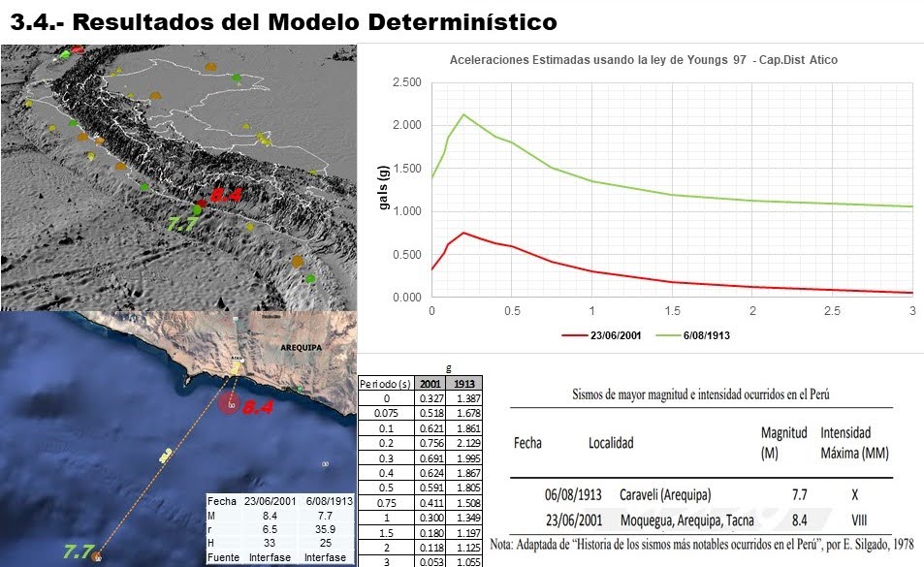
Task: Click the 2.500 y-axis label
Action: 407,82
